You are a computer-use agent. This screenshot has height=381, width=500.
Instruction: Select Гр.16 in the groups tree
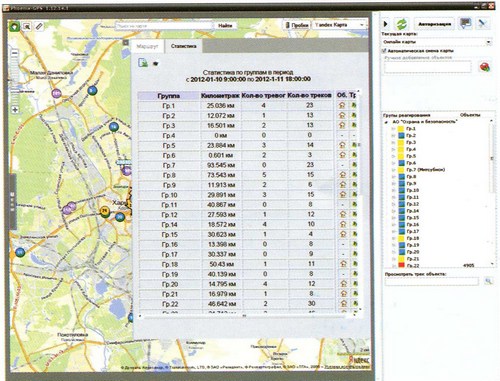[x=412, y=224]
